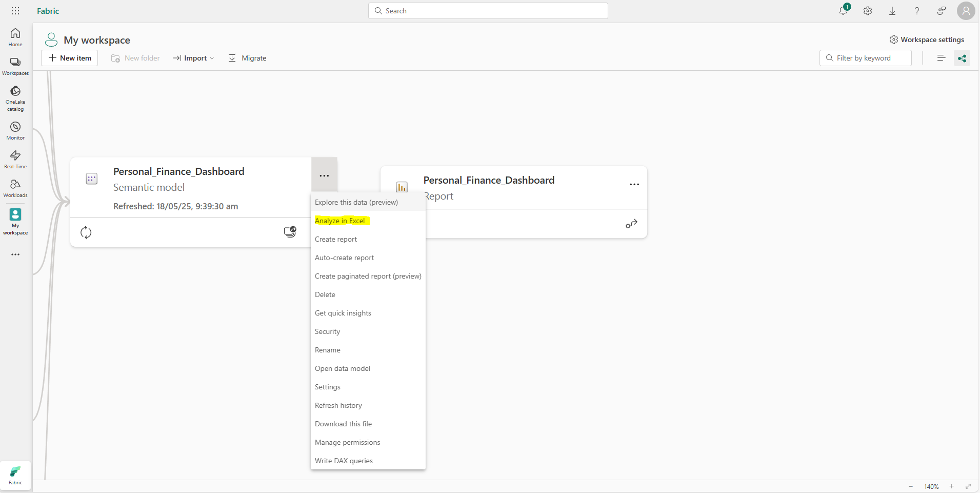Open Workspace settings
Screen dimensions: 980x493
[x=927, y=40]
